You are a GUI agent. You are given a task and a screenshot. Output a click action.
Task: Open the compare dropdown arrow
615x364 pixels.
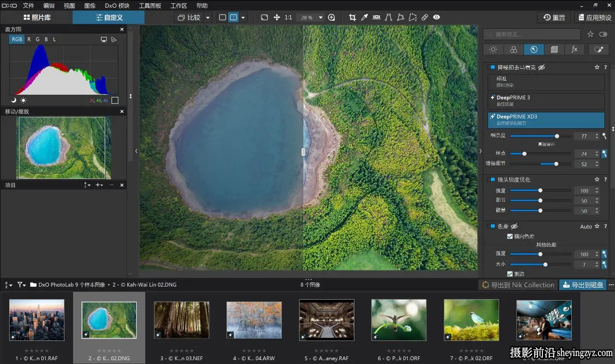coord(208,17)
